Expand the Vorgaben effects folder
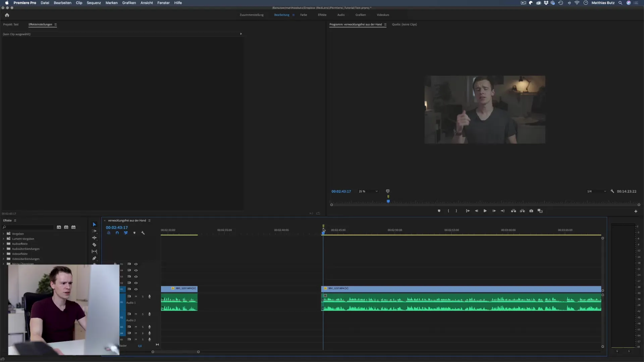The width and height of the screenshot is (644, 362). pos(3,234)
